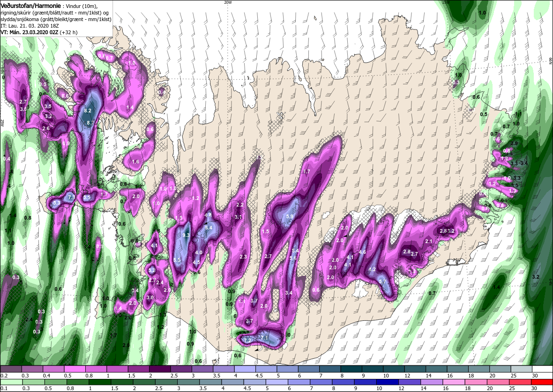Image resolution: width=553 pixels, height=392 pixels.
Task: Select the 5.7 value in the southeast
Action: (383, 281)
